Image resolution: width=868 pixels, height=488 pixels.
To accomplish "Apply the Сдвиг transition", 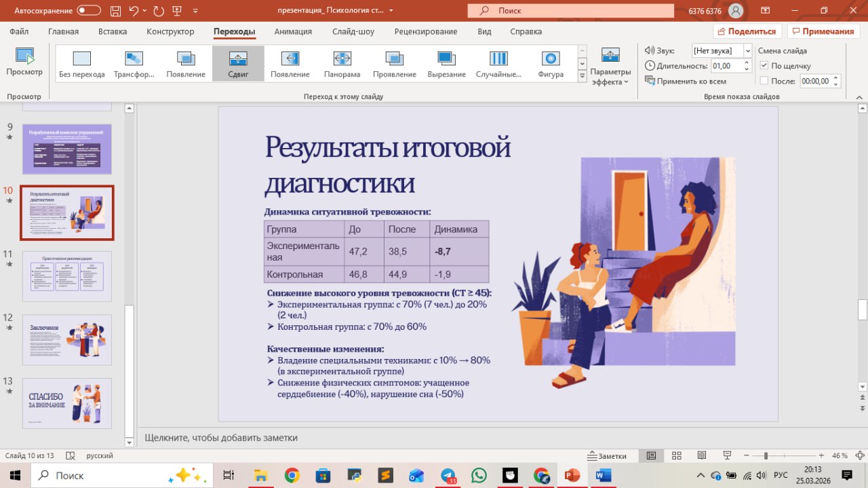I will click(238, 64).
